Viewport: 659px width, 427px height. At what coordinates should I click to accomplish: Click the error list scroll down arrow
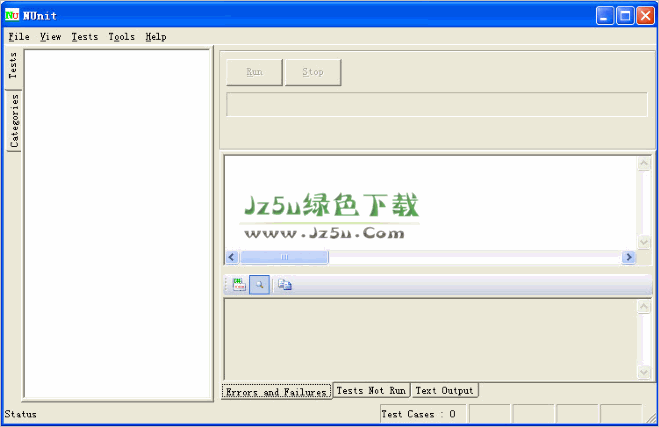click(x=644, y=242)
